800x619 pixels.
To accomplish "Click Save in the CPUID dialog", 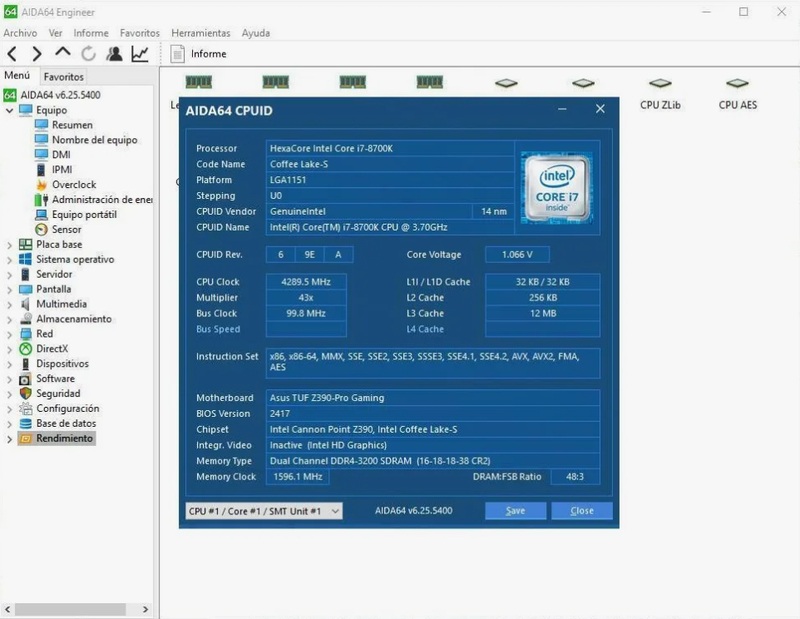I will coord(515,511).
